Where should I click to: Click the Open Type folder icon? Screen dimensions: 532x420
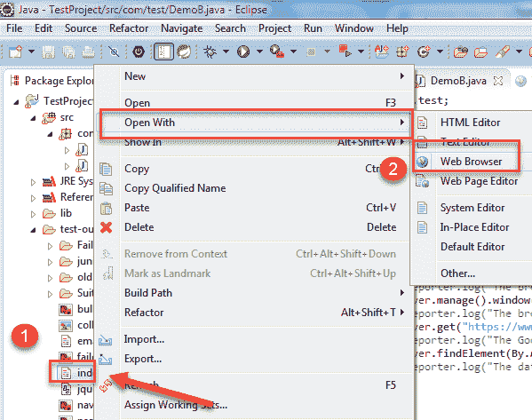(461, 52)
